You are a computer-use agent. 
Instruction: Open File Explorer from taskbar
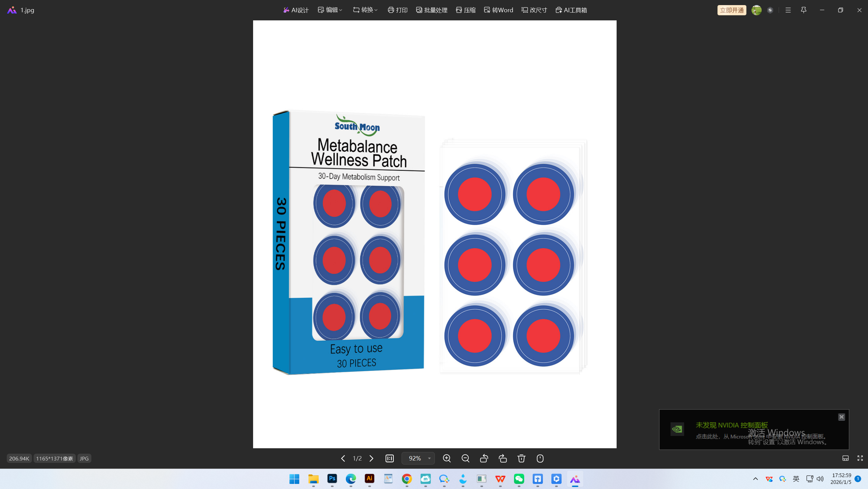[313, 479]
